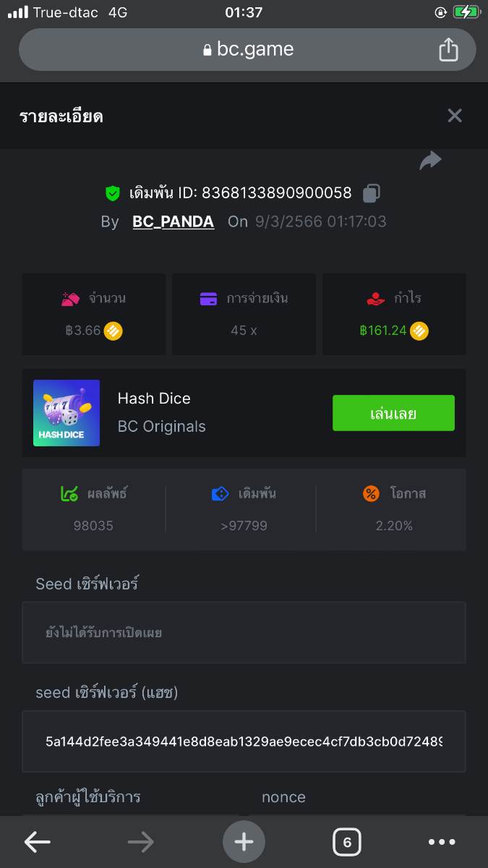This screenshot has width=488, height=868.
Task: Select the server seed hash field
Action: coord(244,741)
